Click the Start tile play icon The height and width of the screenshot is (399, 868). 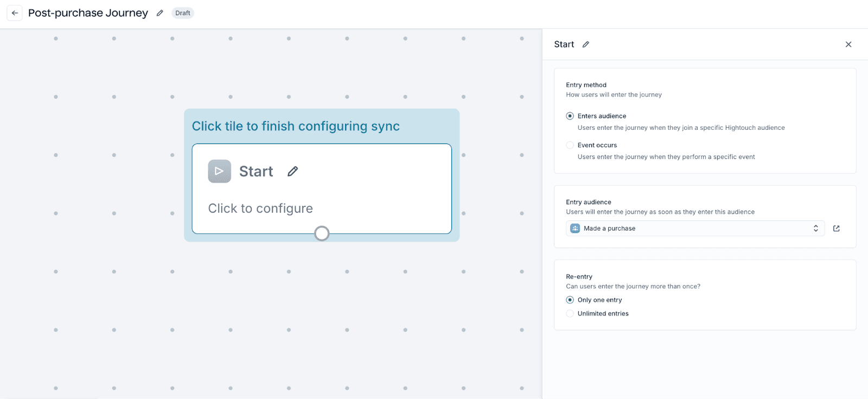(x=219, y=172)
